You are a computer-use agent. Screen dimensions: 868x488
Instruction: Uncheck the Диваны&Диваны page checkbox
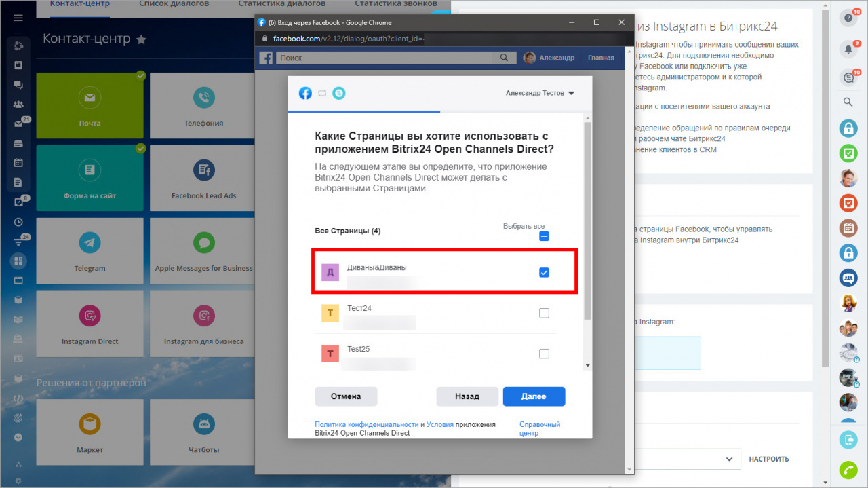pyautogui.click(x=544, y=272)
